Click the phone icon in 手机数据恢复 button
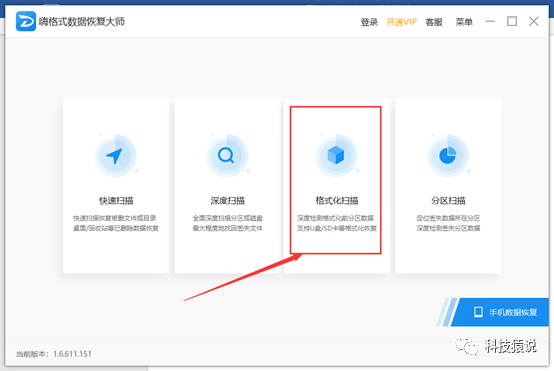The image size is (554, 371). (478, 312)
